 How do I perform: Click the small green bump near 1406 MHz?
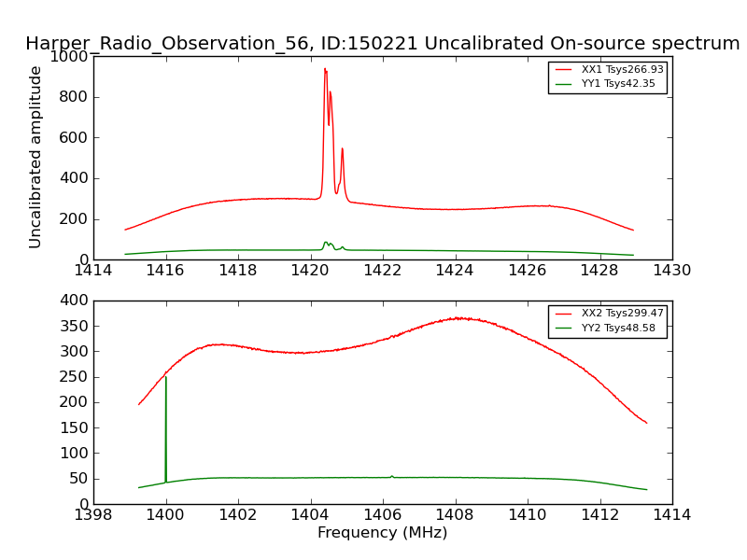tap(391, 476)
